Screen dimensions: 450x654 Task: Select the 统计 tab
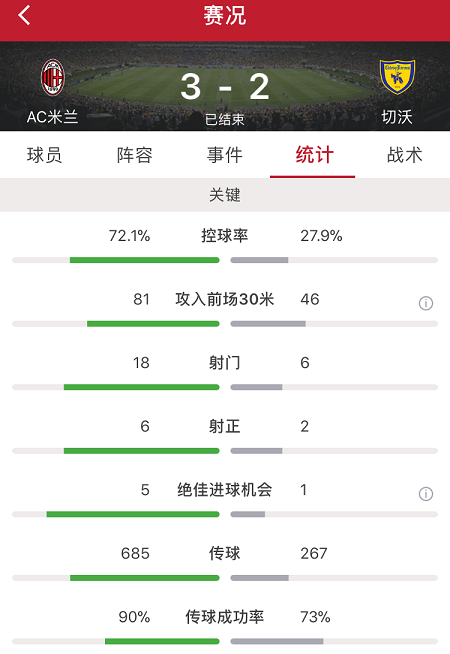314,155
